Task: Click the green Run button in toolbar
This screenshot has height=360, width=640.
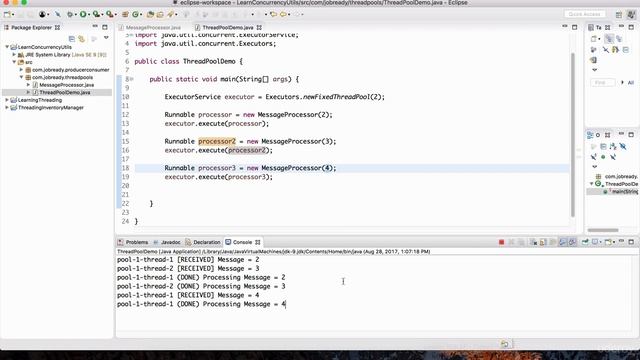Action: (83, 14)
